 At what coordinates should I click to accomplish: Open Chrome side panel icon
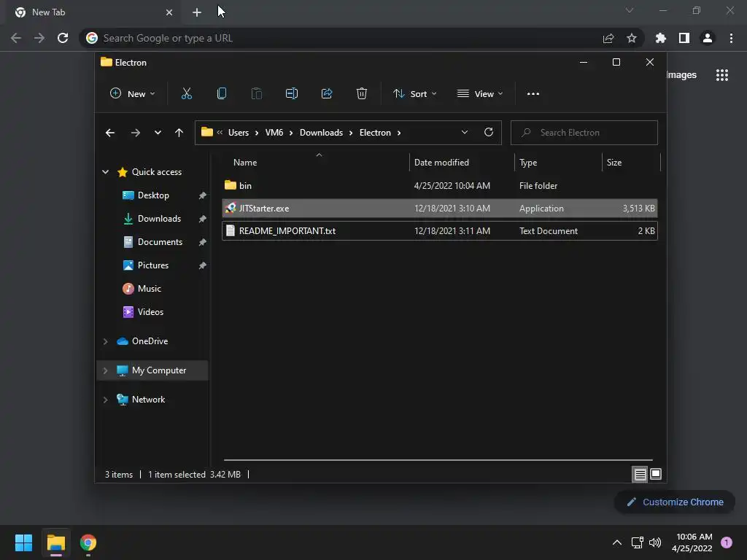coord(684,38)
